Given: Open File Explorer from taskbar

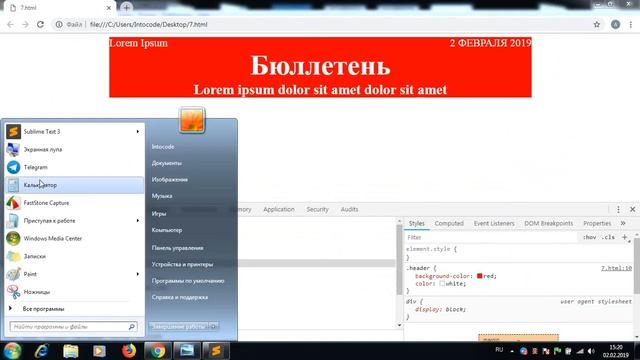Looking at the screenshot, I should point(71,351).
